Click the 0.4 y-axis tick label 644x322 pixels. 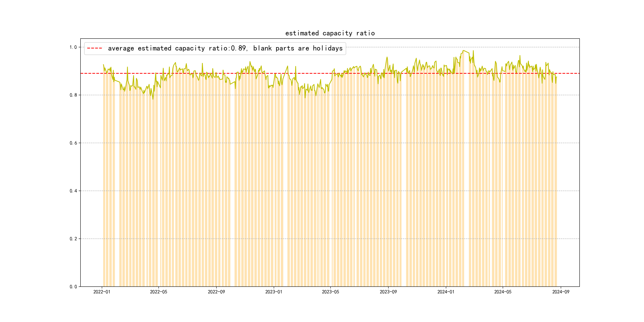click(x=73, y=191)
